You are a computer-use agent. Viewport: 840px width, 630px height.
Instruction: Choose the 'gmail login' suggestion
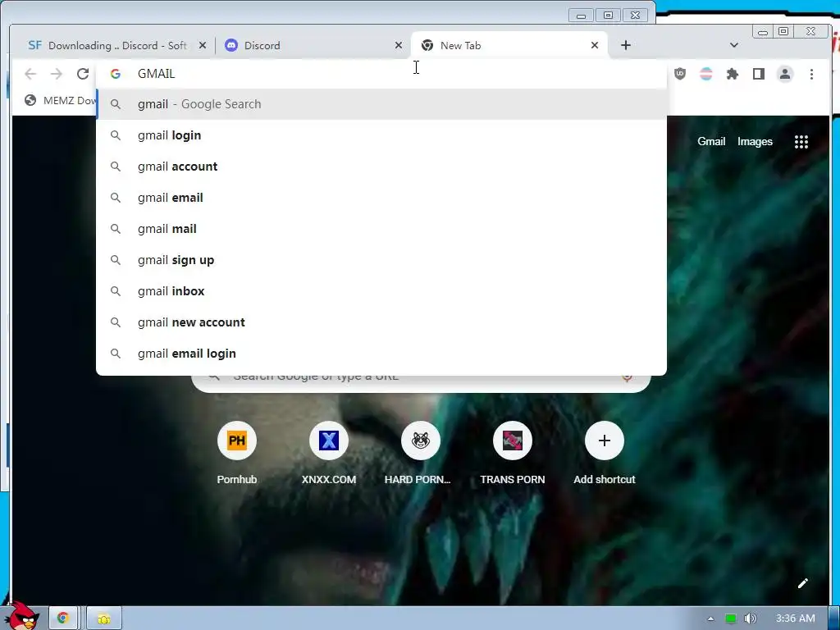tap(381, 135)
